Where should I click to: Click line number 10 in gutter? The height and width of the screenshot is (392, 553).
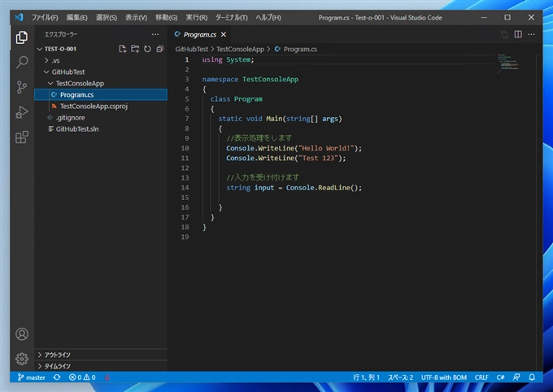pyautogui.click(x=185, y=148)
